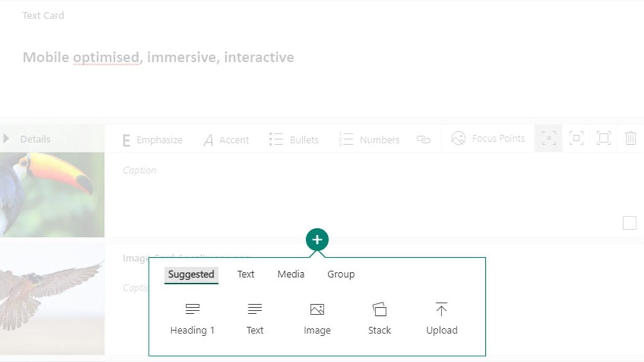
Task: Insert a Stack card
Action: coord(379,319)
